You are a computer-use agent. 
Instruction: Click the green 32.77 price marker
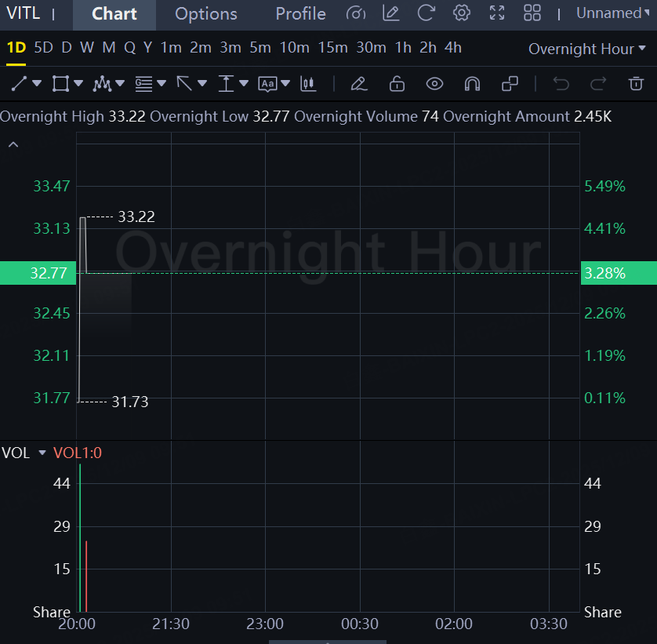38,273
